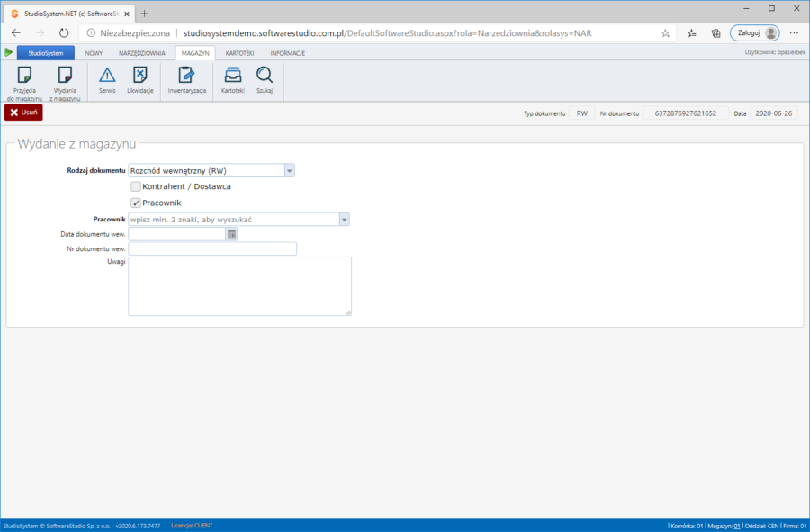
Task: Untick the Pracownik checkbox
Action: pyautogui.click(x=135, y=203)
